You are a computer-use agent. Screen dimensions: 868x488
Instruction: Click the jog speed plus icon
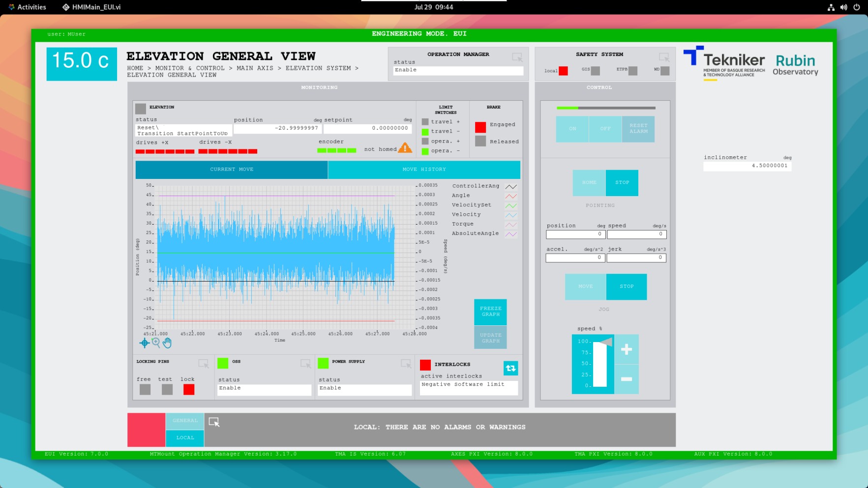(627, 349)
